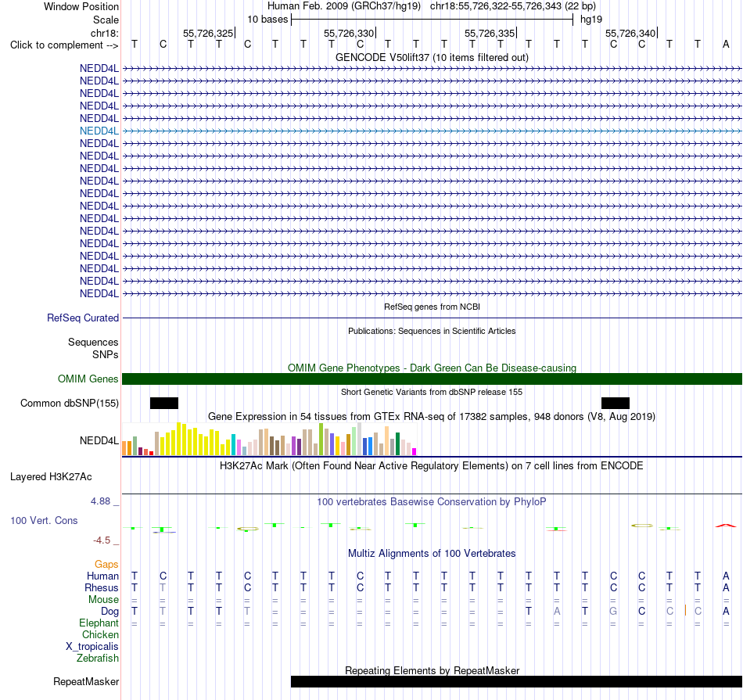Screen dimensions: 743x700
Task: Click the Sequences track label
Action: [x=93, y=343]
